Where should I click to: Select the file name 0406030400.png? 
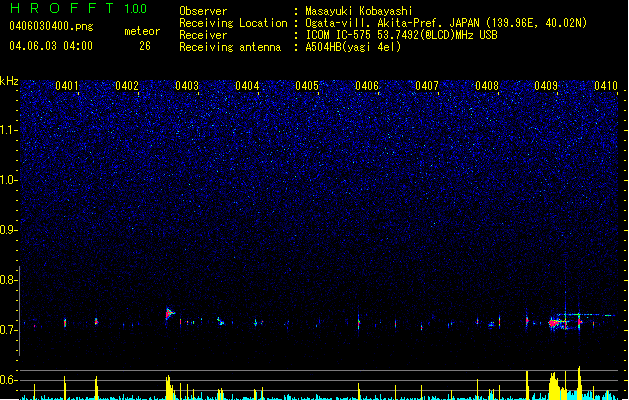(x=51, y=26)
